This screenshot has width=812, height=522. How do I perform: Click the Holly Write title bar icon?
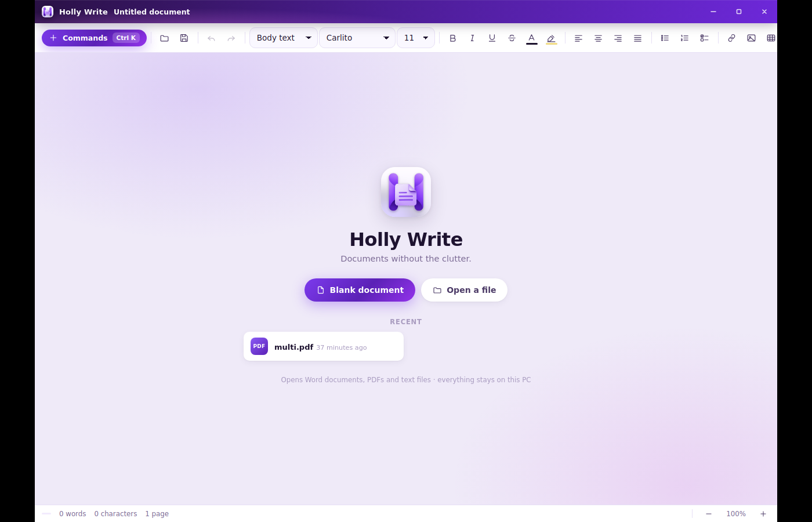click(48, 12)
